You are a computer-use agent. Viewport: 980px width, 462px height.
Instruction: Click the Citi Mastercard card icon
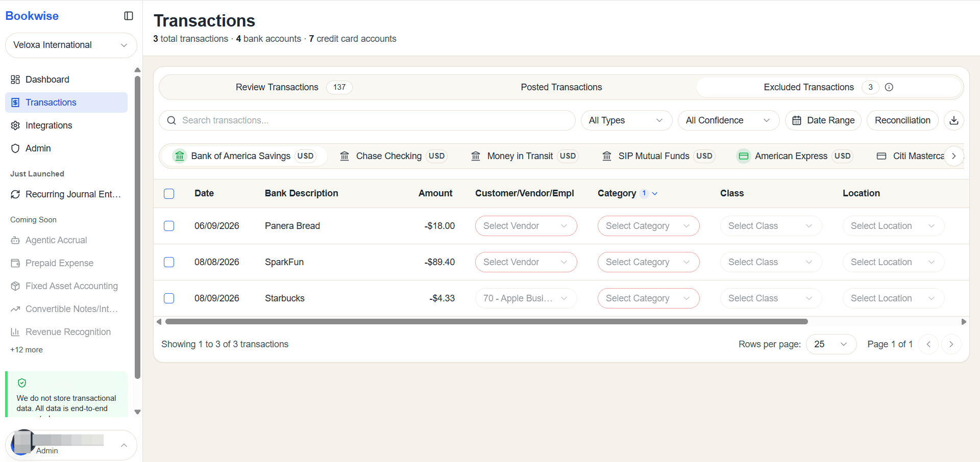(x=881, y=156)
